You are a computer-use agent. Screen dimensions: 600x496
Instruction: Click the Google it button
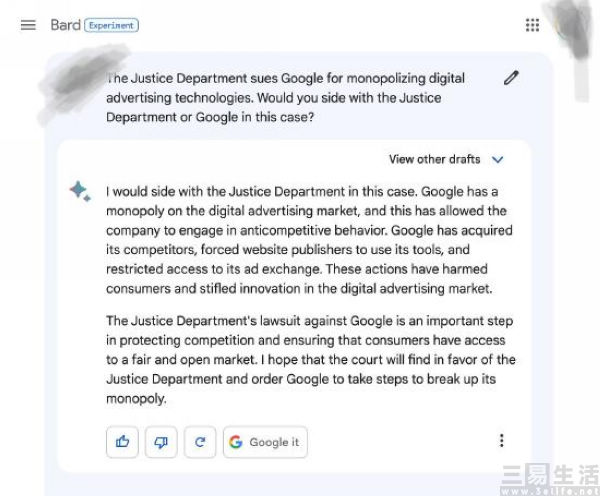tap(265, 442)
